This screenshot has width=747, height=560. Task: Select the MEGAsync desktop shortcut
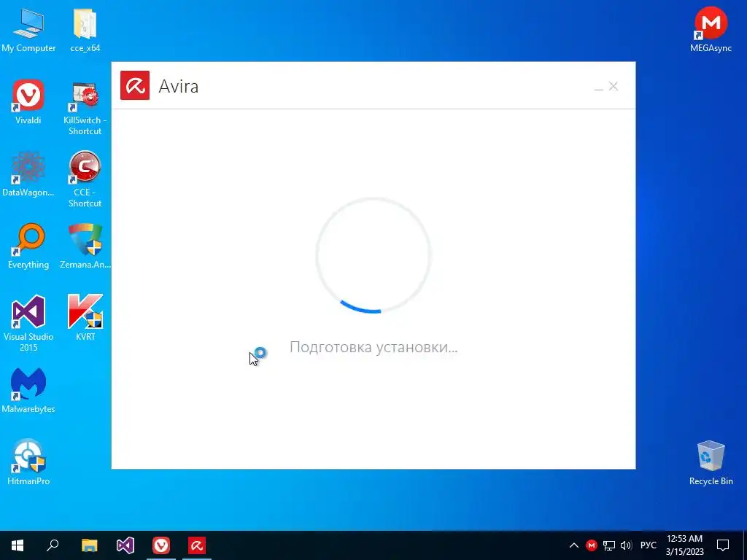(x=711, y=29)
